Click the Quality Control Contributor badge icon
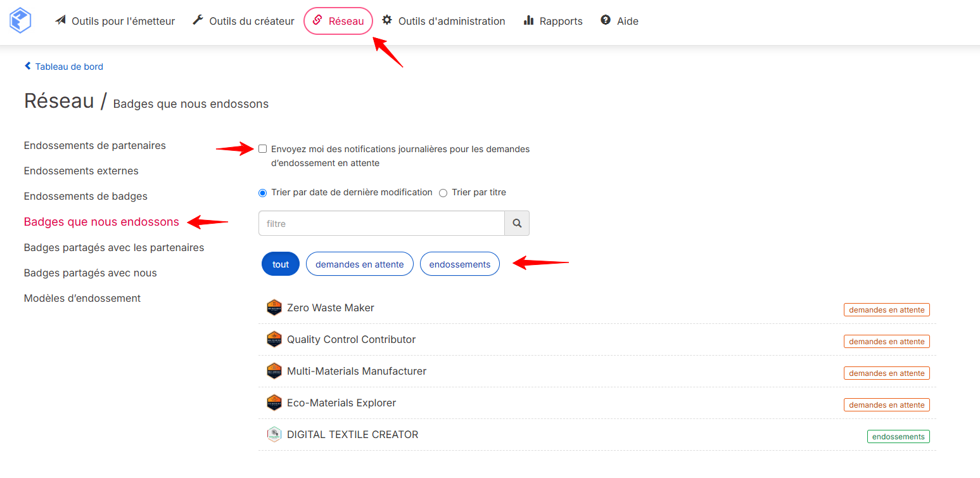Screen dimensions: 980x478 click(x=274, y=339)
